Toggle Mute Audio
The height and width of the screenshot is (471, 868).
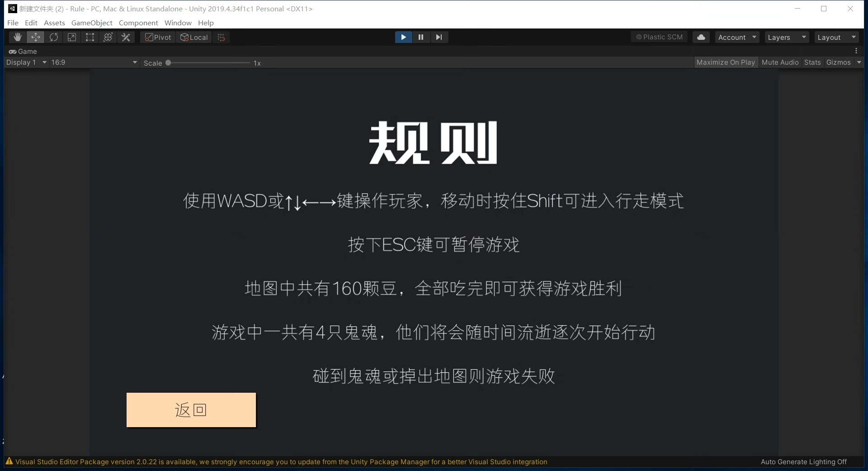(780, 62)
